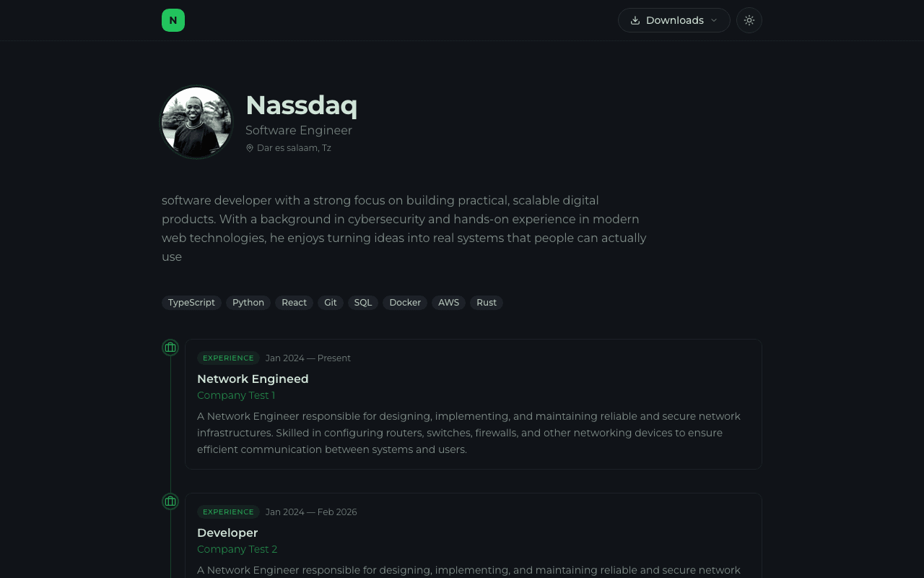Viewport: 924px width, 578px height.
Task: Expand the chevron next to Downloads
Action: tap(714, 20)
